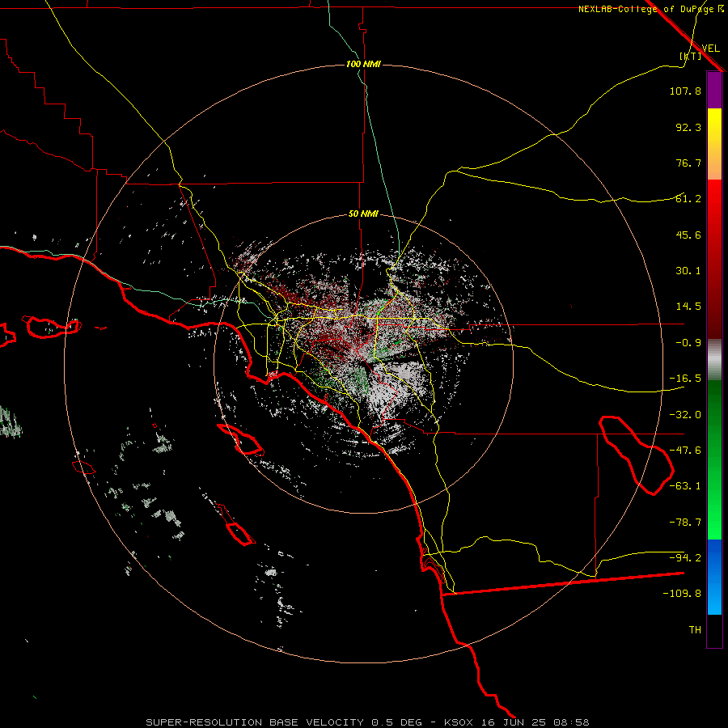Click the 30.1 velocity scale value
The image size is (728, 728).
(x=688, y=271)
